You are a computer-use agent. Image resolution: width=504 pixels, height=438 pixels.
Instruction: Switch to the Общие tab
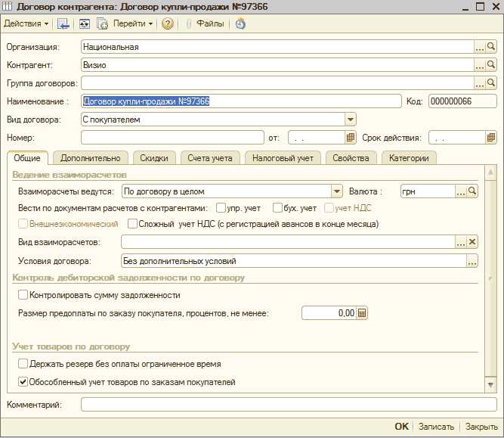click(27, 158)
